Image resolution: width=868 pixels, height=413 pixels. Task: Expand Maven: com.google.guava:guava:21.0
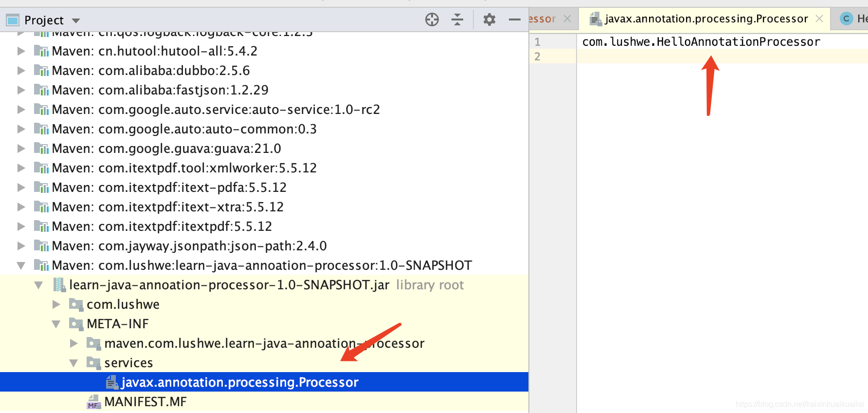pyautogui.click(x=21, y=149)
